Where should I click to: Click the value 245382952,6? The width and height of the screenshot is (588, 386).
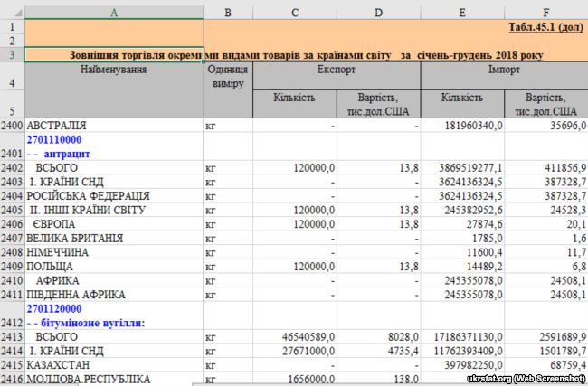click(x=462, y=210)
